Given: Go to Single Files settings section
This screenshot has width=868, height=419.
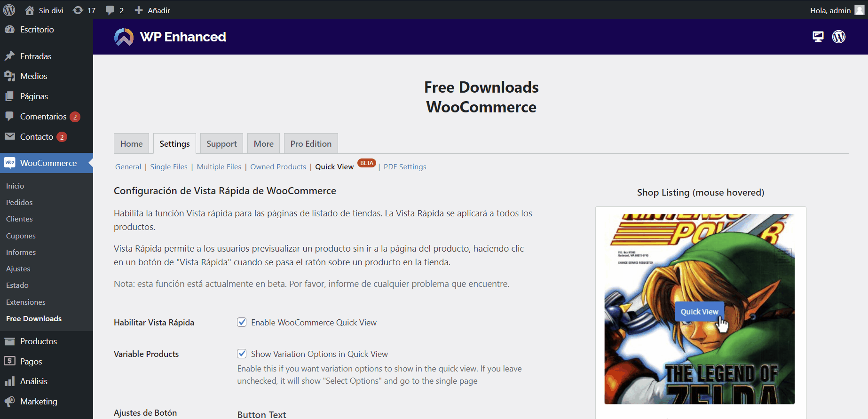Looking at the screenshot, I should click(x=169, y=167).
